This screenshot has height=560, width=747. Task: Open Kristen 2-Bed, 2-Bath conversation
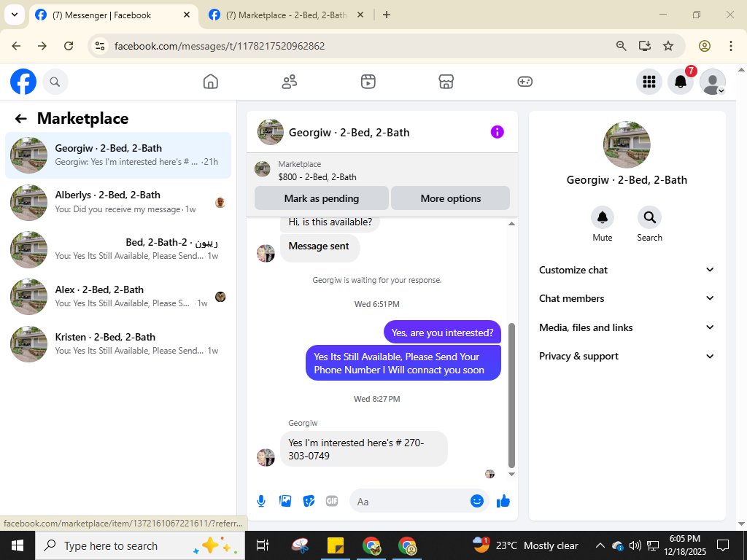(118, 344)
